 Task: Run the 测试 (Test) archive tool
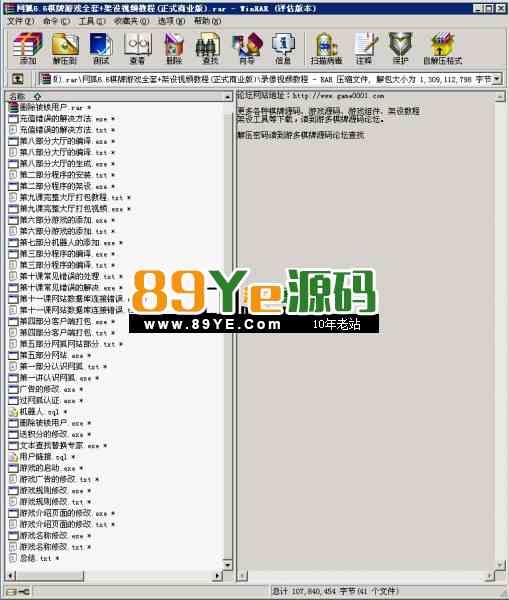coord(101,48)
